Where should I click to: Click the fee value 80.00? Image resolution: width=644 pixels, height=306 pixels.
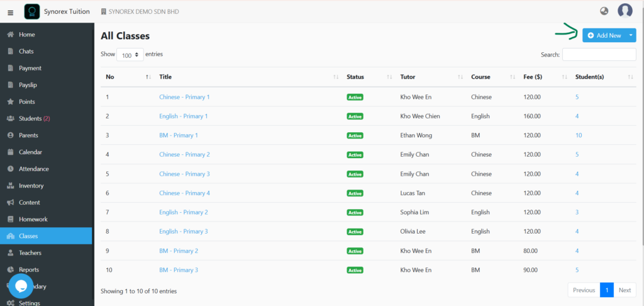tap(531, 251)
